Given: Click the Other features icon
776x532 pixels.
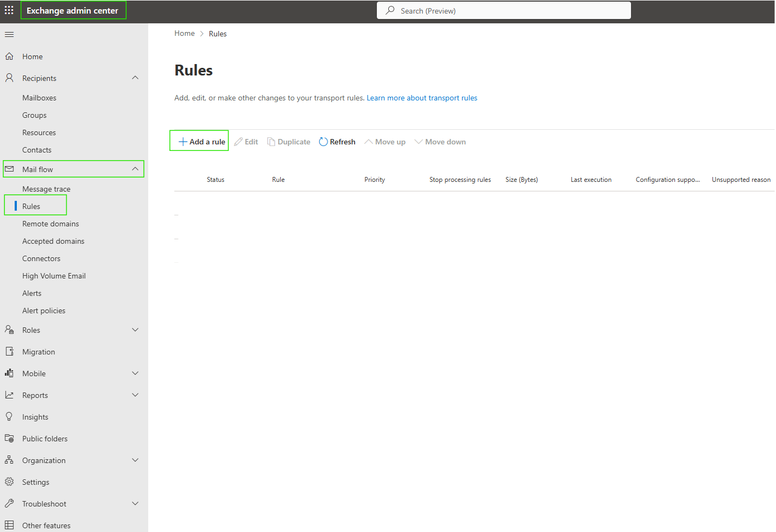Looking at the screenshot, I should [9, 525].
